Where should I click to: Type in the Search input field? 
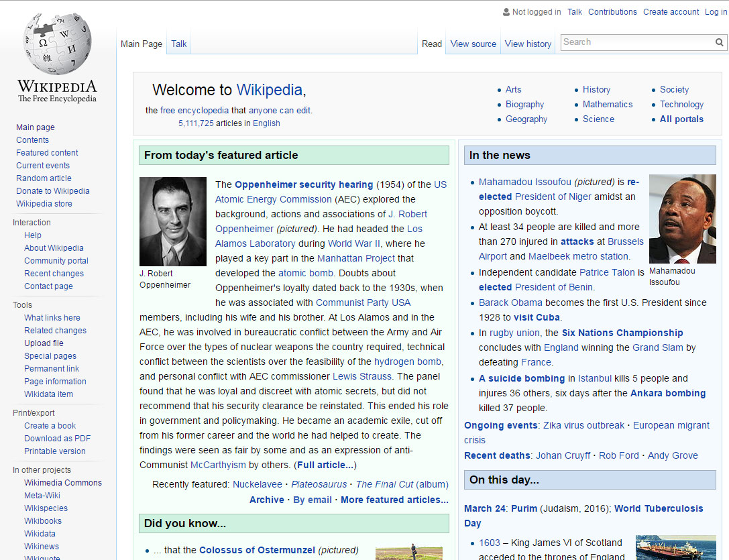tap(637, 42)
